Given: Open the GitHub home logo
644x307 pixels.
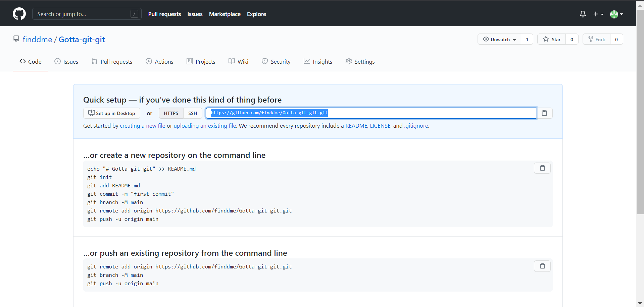Looking at the screenshot, I should (19, 14).
